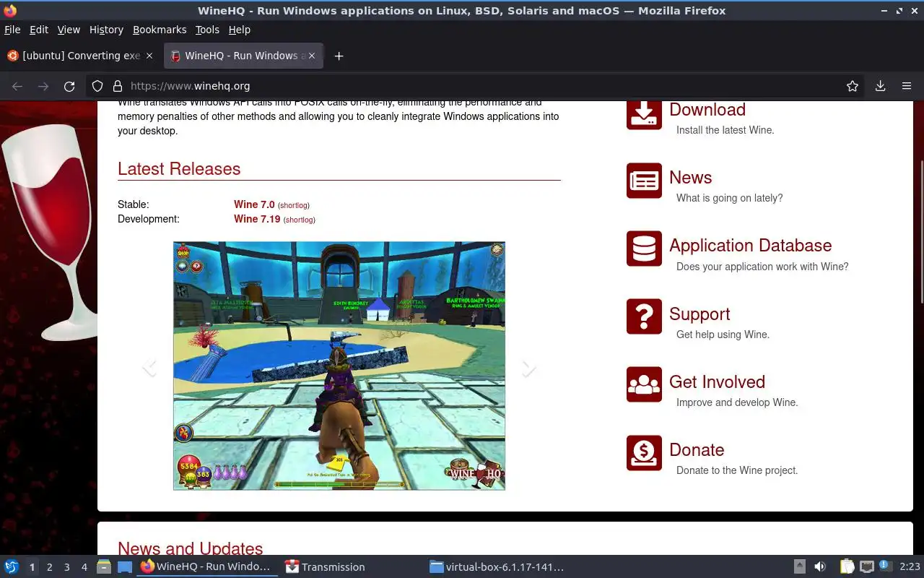Show the next screenshot in the carousel
The image size is (924, 578).
point(528,368)
